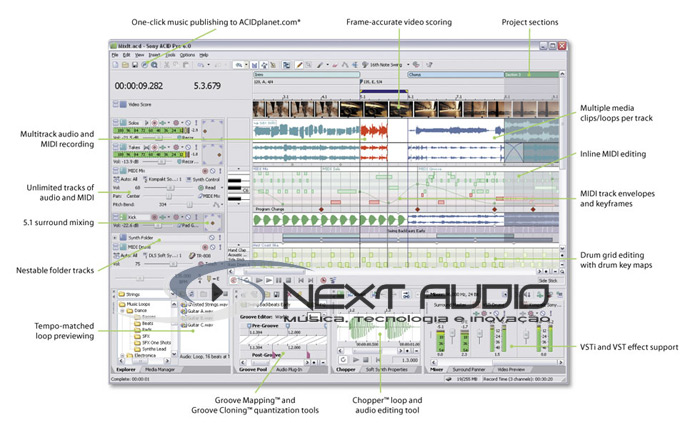Switch to the Audio Plug-In tab

tap(289, 369)
